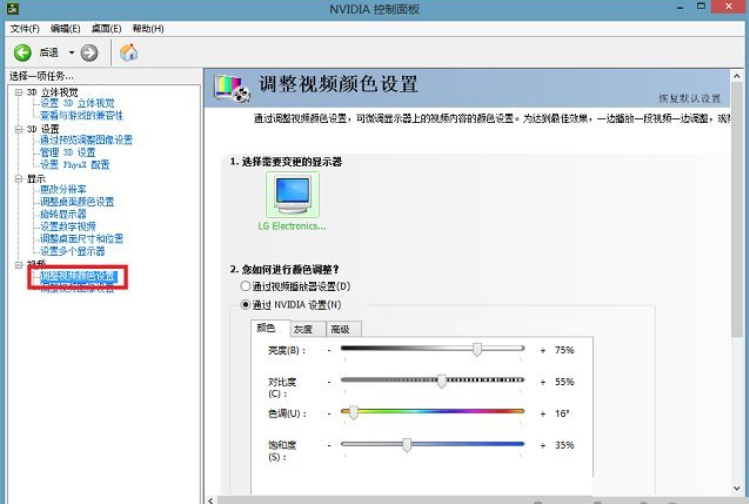Click plus sign beside 饱和度 slider
Screen dimensions: 749x504
click(x=543, y=445)
